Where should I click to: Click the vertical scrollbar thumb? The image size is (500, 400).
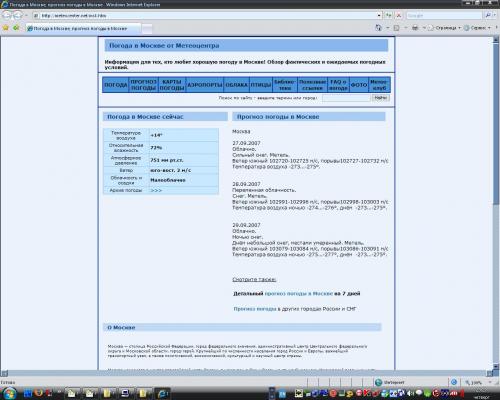[496, 123]
